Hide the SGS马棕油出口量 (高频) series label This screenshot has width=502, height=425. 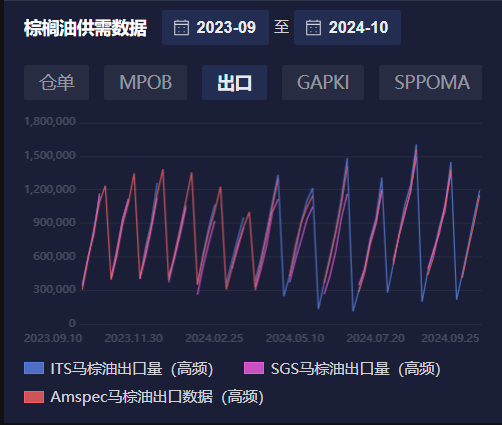coord(356,369)
